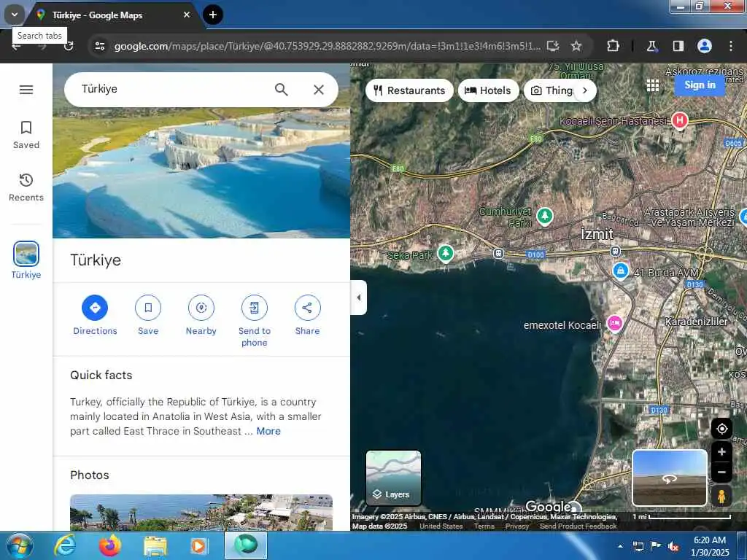747x560 pixels.
Task: Click Seka Park marker
Action: pyautogui.click(x=446, y=253)
